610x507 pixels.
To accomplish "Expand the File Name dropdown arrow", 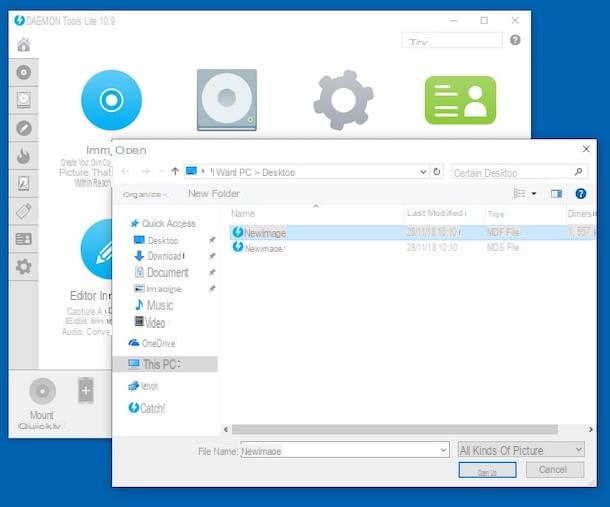I will (x=444, y=450).
